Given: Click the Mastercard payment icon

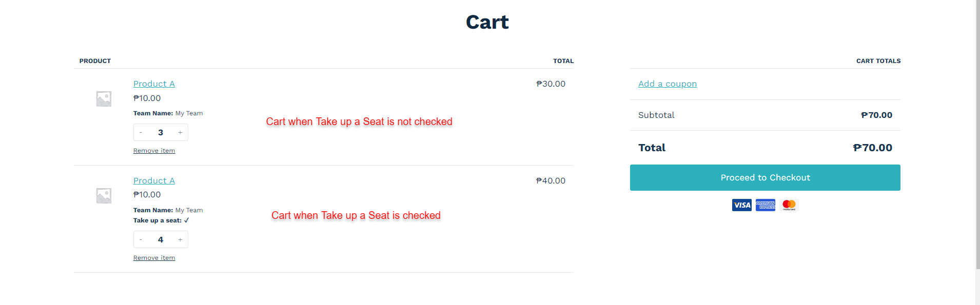Looking at the screenshot, I should [789, 205].
